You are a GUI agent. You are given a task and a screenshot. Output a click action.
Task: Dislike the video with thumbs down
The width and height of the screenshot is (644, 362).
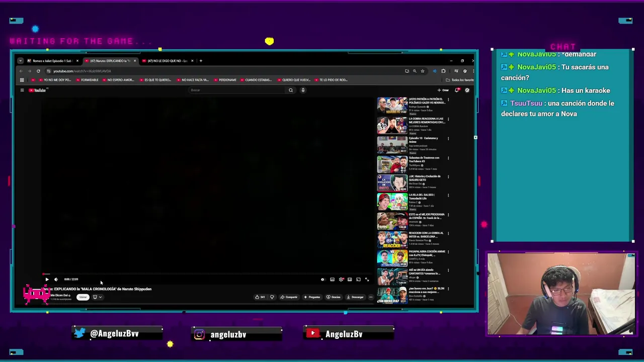(272, 297)
